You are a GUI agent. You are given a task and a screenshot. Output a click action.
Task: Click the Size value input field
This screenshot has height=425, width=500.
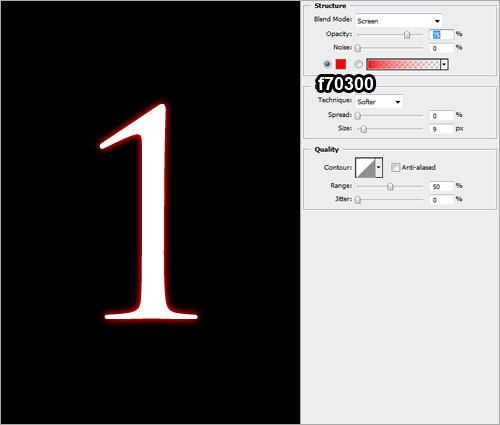[x=442, y=129]
